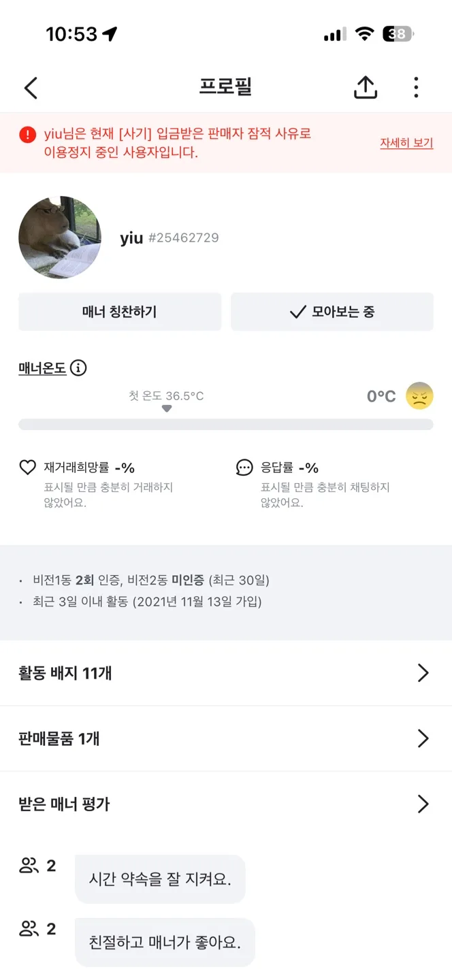Tap the battery indicator in status bar
Image resolution: width=452 pixels, height=980 pixels.
click(398, 34)
